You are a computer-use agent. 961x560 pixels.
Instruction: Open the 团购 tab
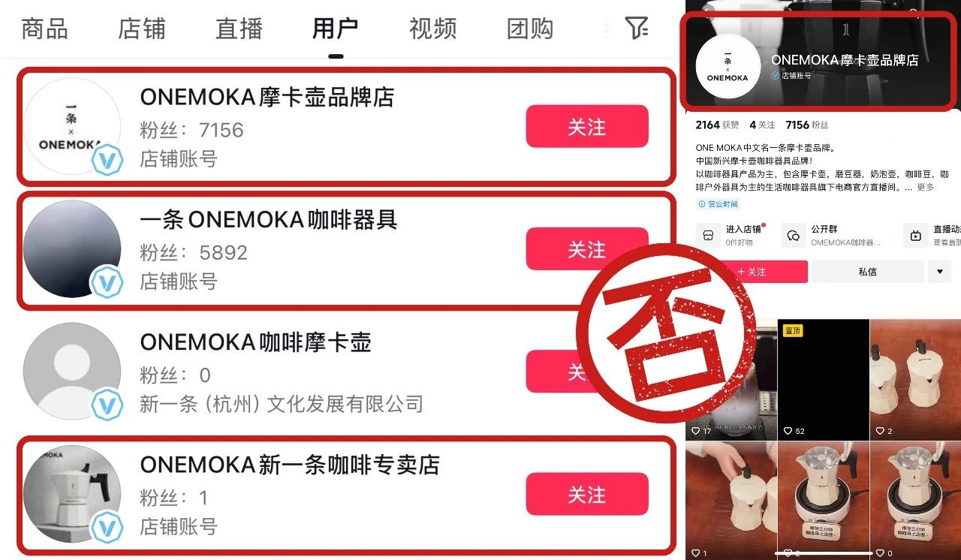point(529,29)
